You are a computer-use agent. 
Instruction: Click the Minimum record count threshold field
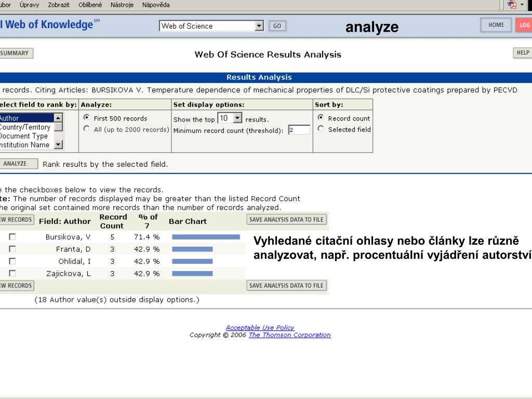(299, 129)
